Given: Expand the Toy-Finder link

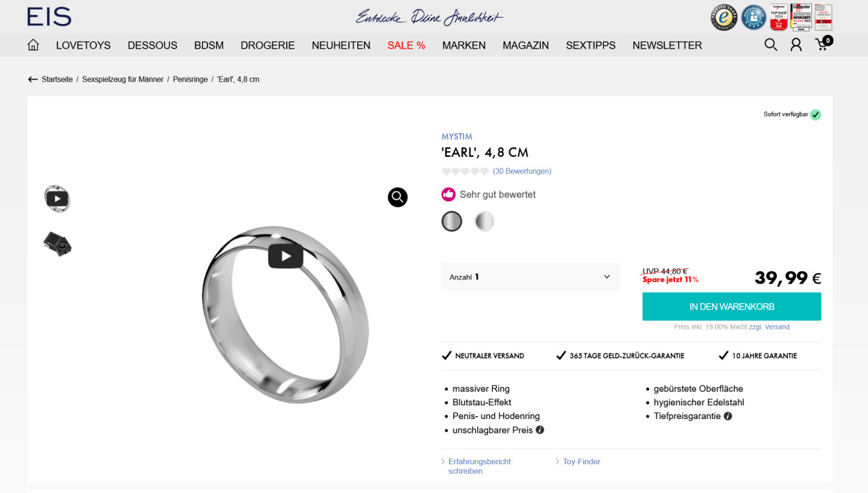Looking at the screenshot, I should pos(581,462).
